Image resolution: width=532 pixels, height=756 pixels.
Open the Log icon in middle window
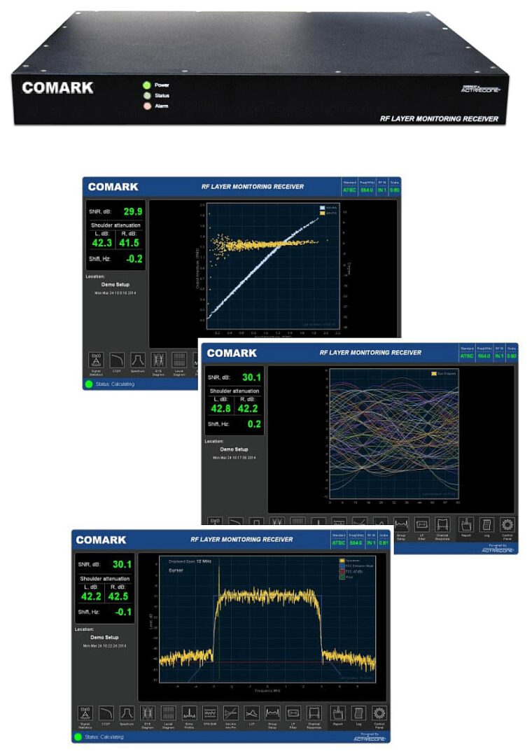pyautogui.click(x=486, y=524)
